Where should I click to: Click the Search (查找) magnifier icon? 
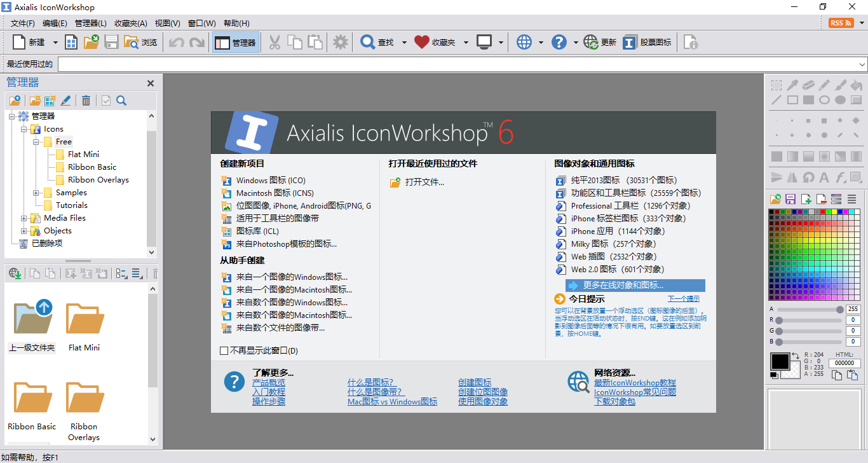tap(367, 43)
